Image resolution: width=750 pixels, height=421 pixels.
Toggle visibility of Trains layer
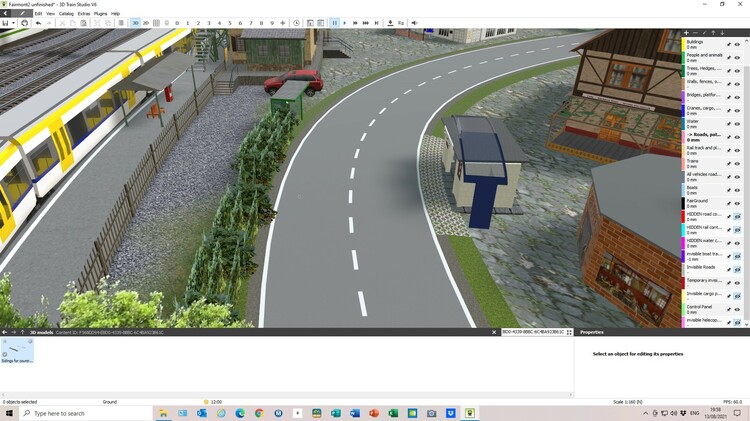pos(737,164)
